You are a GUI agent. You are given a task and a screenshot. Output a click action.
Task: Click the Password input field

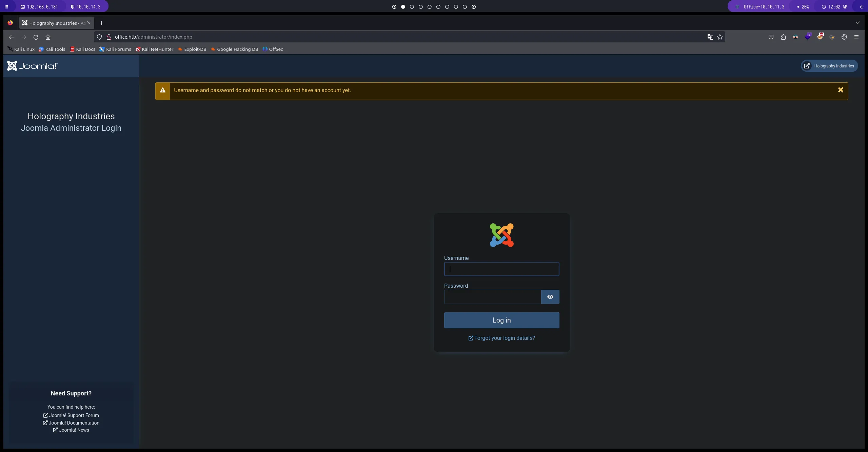[492, 297]
